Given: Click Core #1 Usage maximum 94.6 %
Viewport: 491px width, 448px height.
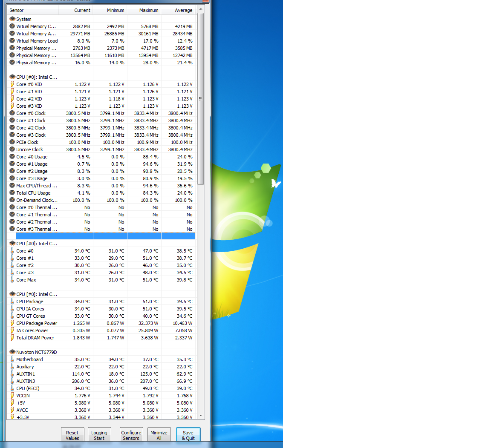Looking at the screenshot, I should pyautogui.click(x=150, y=164).
